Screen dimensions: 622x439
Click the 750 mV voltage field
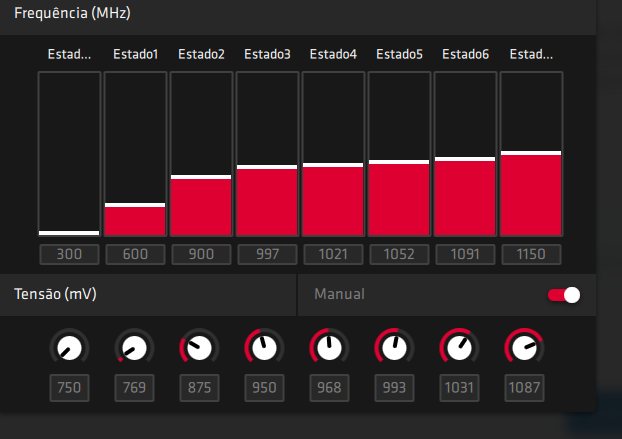pyautogui.click(x=69, y=388)
